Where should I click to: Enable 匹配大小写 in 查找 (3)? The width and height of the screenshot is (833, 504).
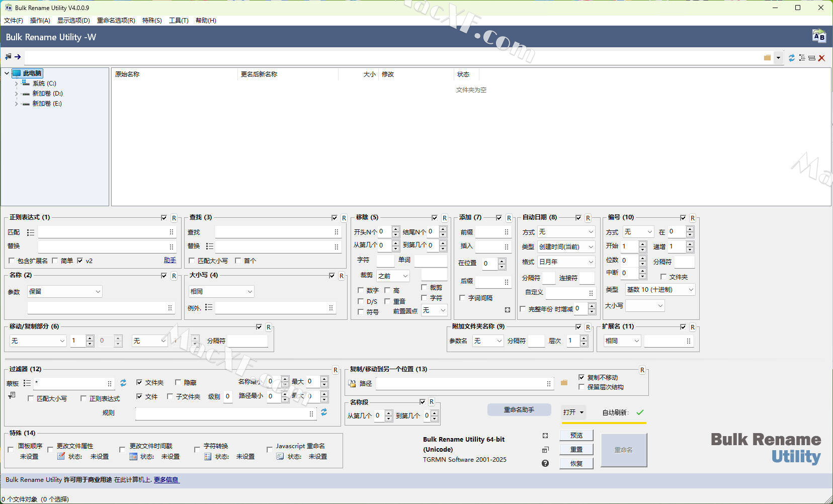[x=192, y=261]
